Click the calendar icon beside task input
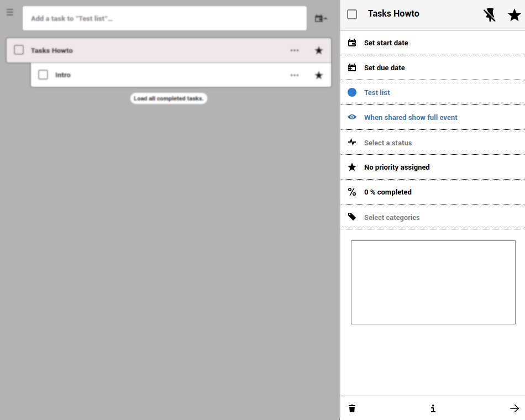Image resolution: width=525 pixels, height=420 pixels. (321, 18)
